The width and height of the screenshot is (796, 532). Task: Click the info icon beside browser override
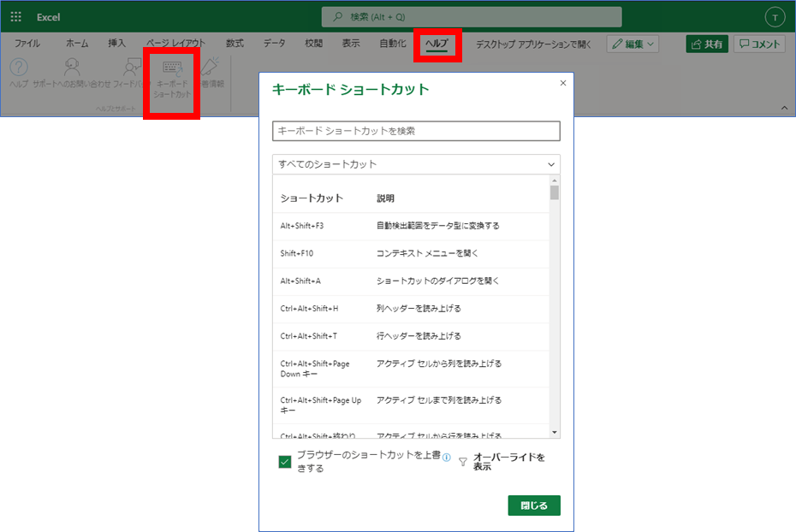pos(446,458)
